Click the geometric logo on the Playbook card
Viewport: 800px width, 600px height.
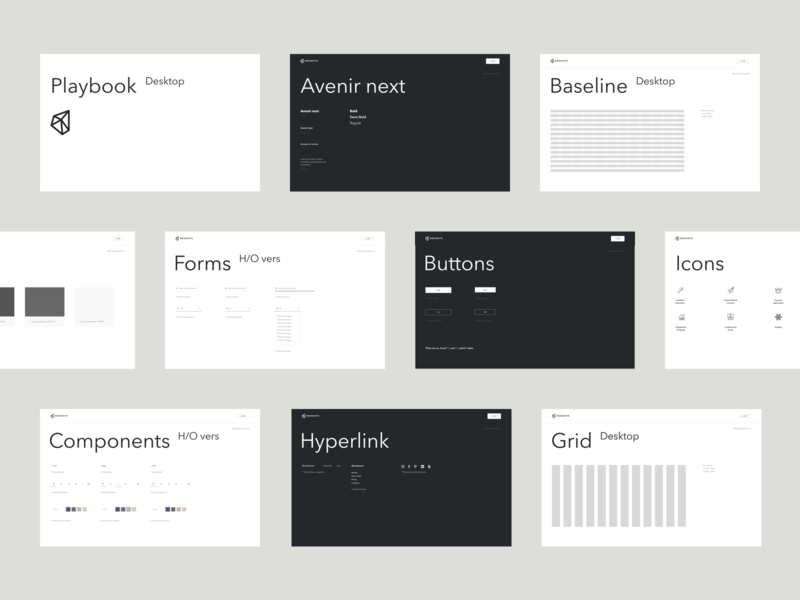(x=60, y=122)
